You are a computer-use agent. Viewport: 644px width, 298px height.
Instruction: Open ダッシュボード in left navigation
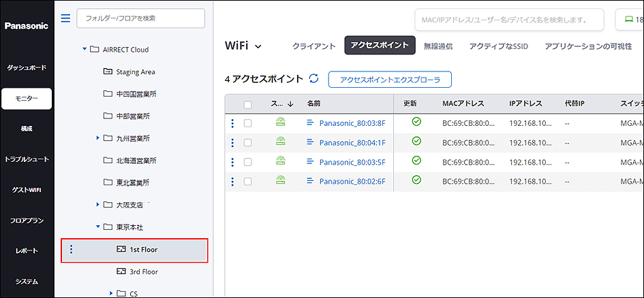(27, 67)
